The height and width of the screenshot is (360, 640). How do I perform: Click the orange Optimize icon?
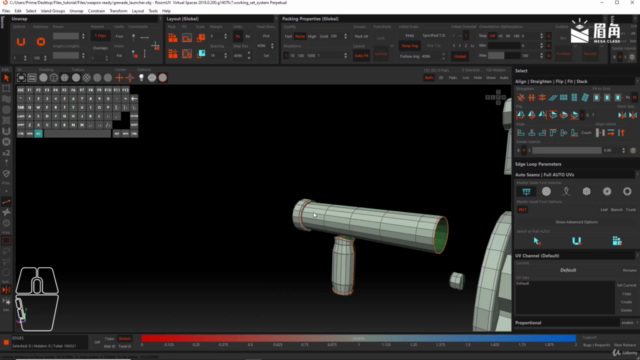tap(41, 42)
